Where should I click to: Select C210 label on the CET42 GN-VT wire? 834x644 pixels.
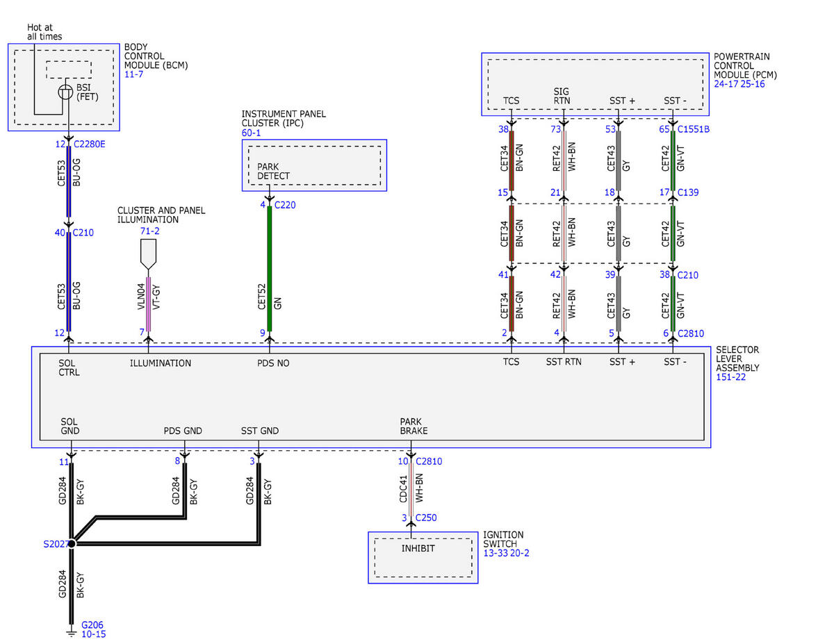tap(688, 275)
